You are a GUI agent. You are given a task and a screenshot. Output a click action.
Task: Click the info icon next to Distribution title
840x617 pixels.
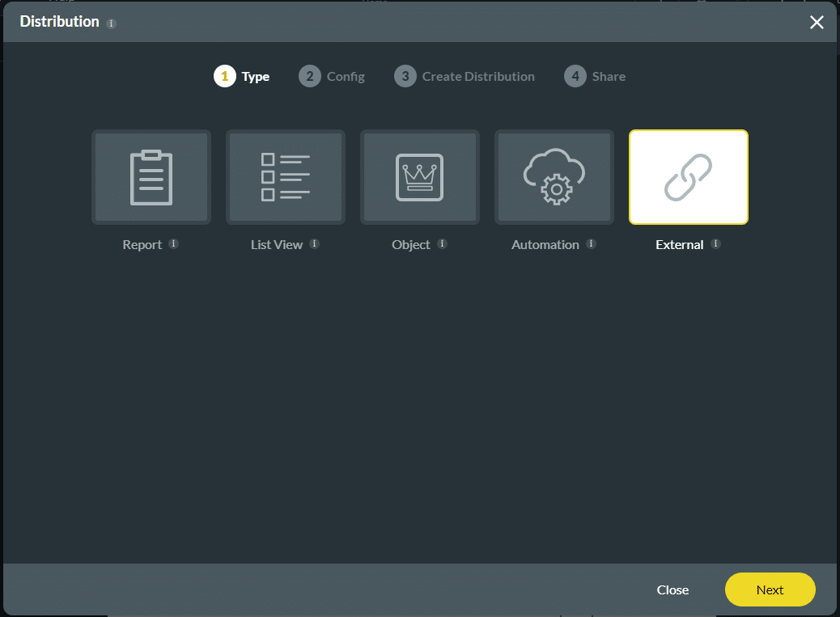point(110,23)
